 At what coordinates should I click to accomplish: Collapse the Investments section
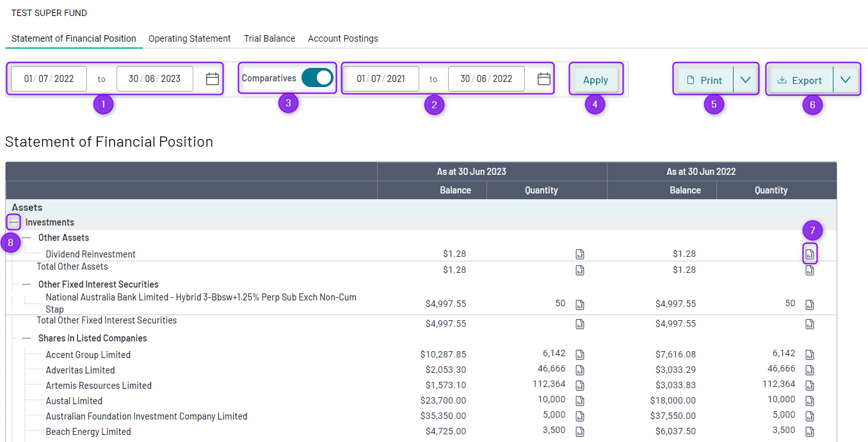[x=13, y=222]
